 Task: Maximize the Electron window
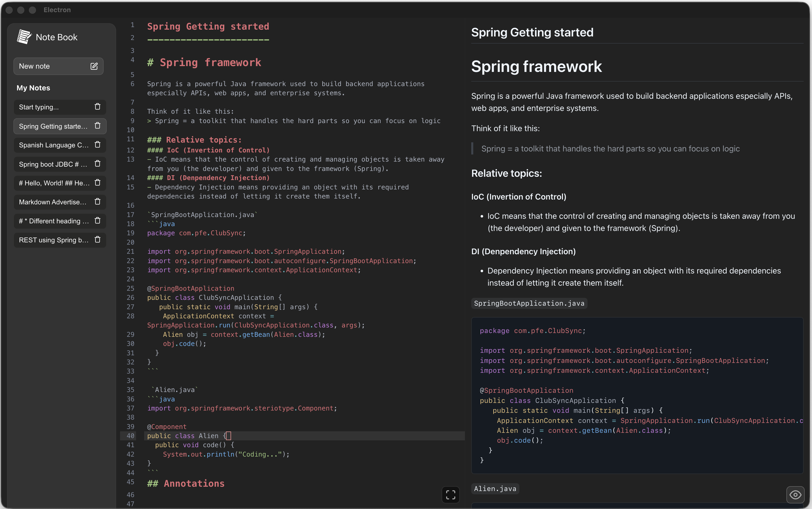coord(32,10)
